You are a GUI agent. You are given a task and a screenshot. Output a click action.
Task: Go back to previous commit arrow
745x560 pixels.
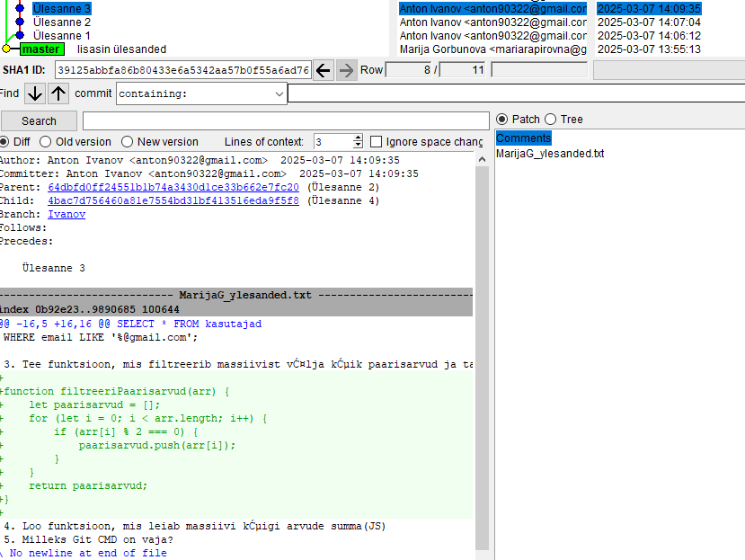[324, 70]
